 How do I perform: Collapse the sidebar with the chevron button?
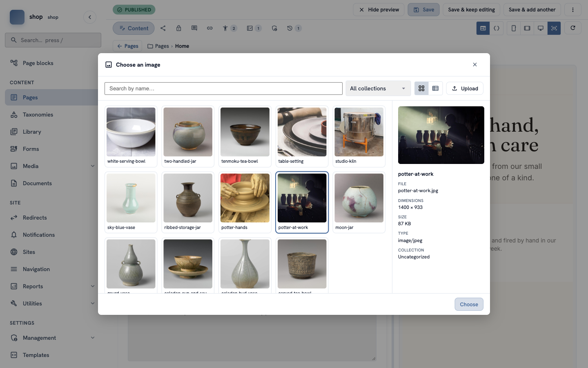pos(90,17)
